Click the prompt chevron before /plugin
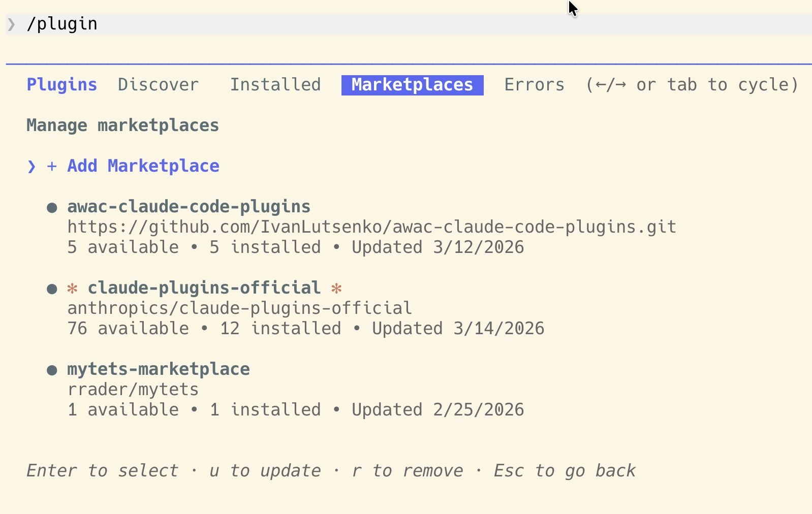 (x=11, y=24)
